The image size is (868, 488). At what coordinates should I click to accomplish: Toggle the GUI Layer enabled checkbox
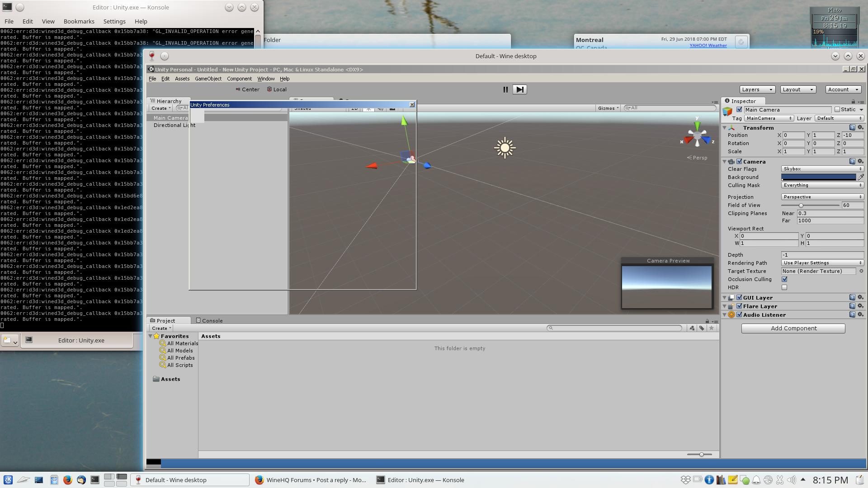tap(740, 298)
